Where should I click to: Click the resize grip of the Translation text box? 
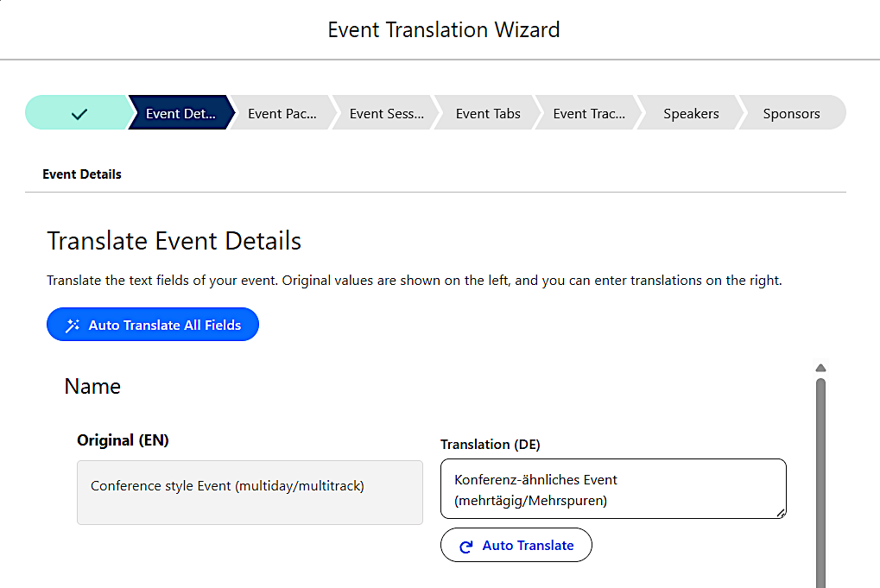tap(781, 513)
